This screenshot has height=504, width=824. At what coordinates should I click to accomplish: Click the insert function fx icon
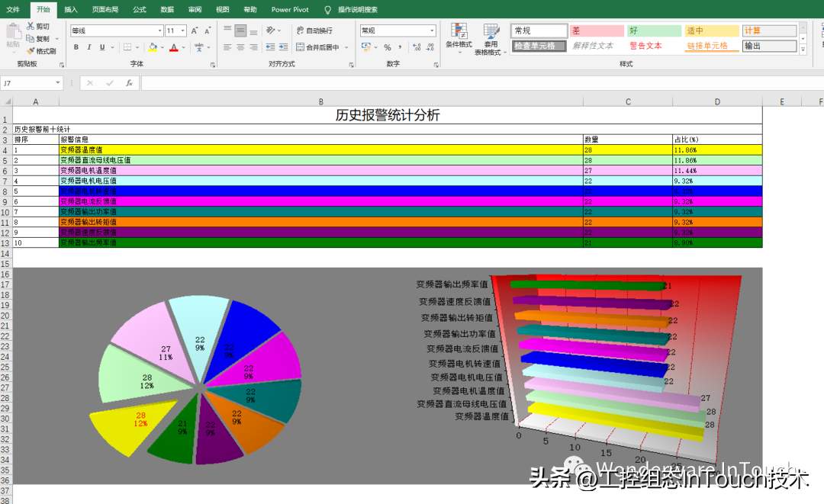click(129, 83)
